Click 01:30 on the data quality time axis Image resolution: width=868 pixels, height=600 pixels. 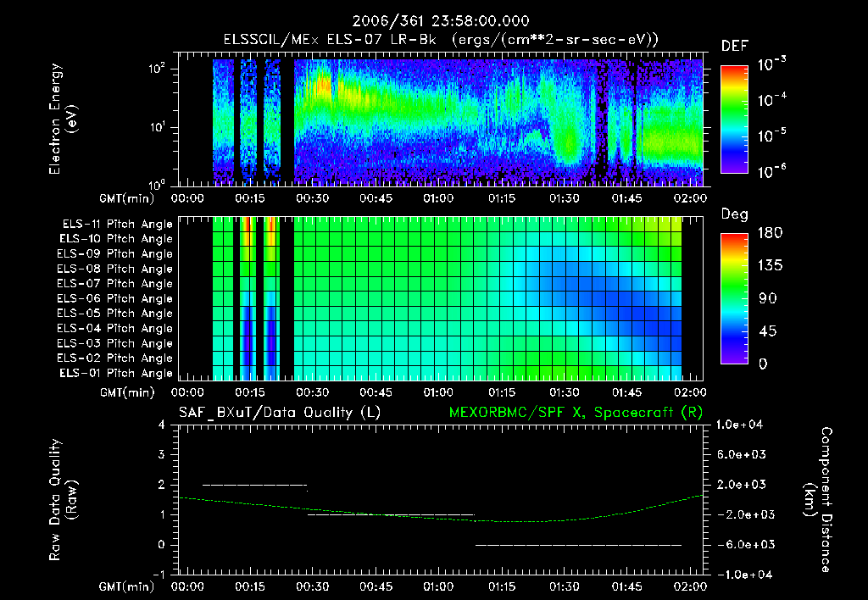pyautogui.click(x=564, y=586)
